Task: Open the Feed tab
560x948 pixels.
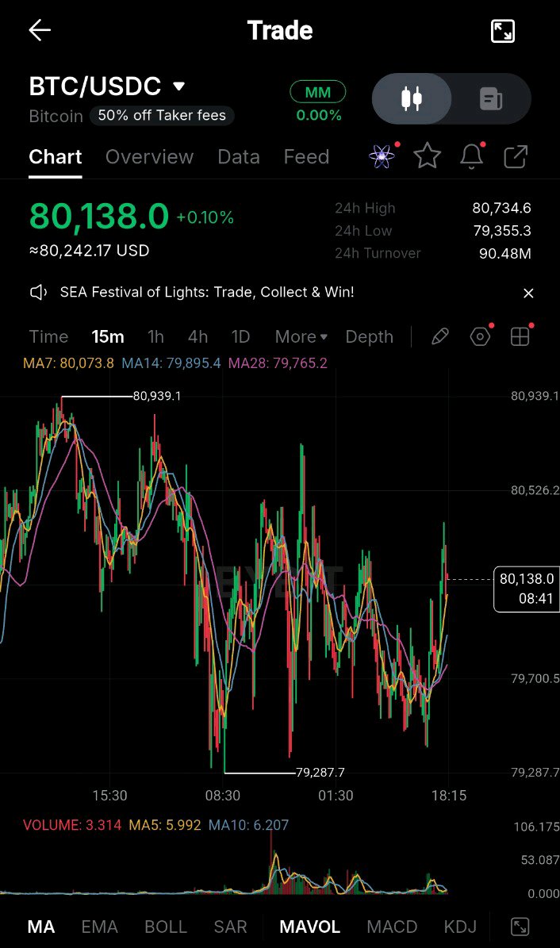Action: click(x=306, y=156)
